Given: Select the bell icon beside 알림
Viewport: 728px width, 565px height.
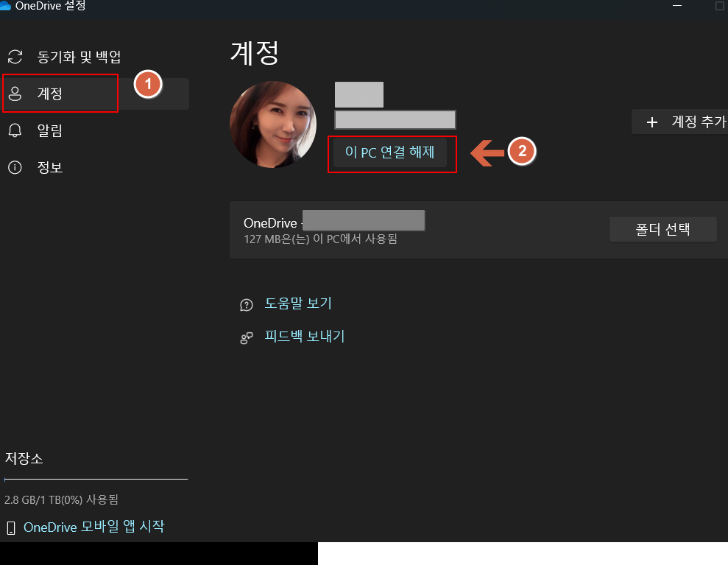Looking at the screenshot, I should pos(15,130).
